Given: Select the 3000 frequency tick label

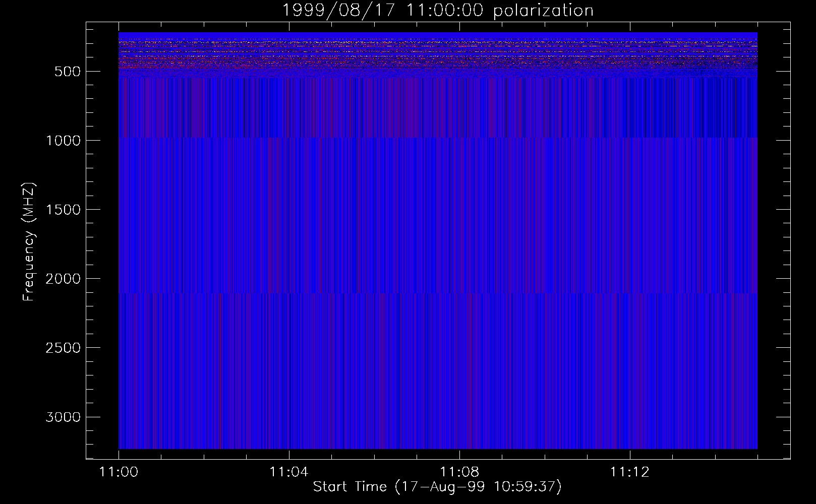Looking at the screenshot, I should pyautogui.click(x=63, y=417).
